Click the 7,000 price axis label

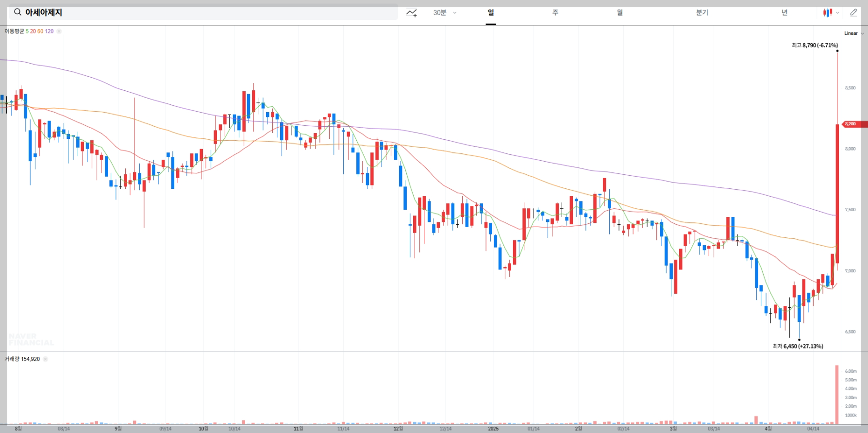(850, 271)
